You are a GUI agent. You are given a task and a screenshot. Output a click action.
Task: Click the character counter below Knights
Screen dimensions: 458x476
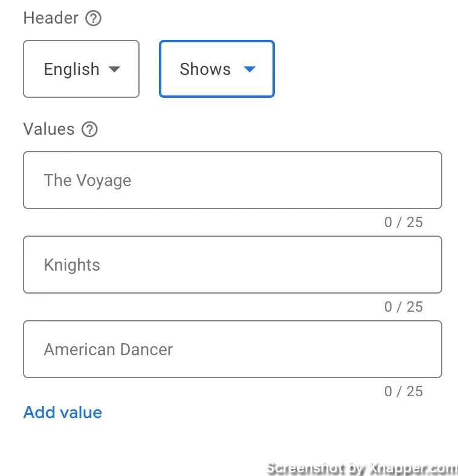404,307
